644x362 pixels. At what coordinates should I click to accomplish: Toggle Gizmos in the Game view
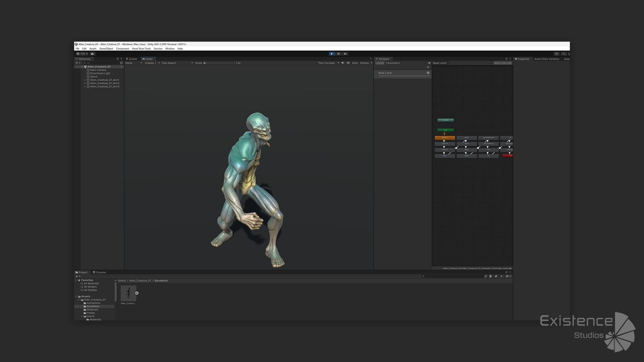point(364,63)
